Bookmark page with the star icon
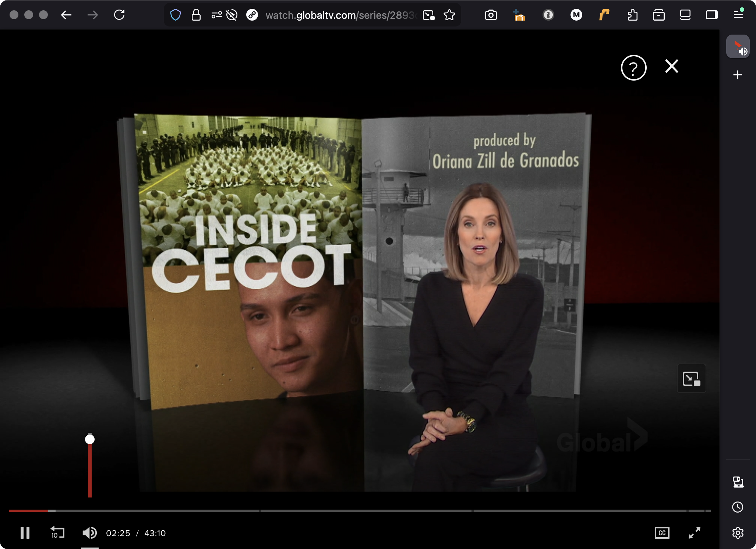Viewport: 756px width, 549px height. (449, 15)
